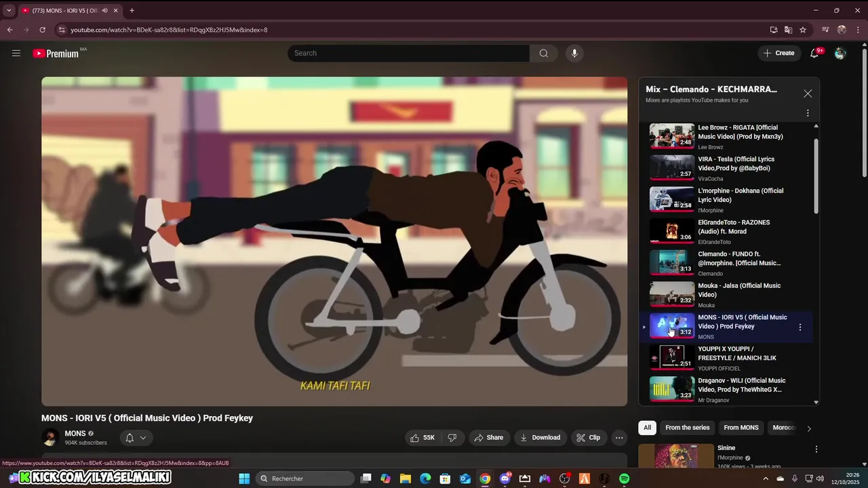Start voice search with the microphone
The image size is (868, 488).
[574, 53]
